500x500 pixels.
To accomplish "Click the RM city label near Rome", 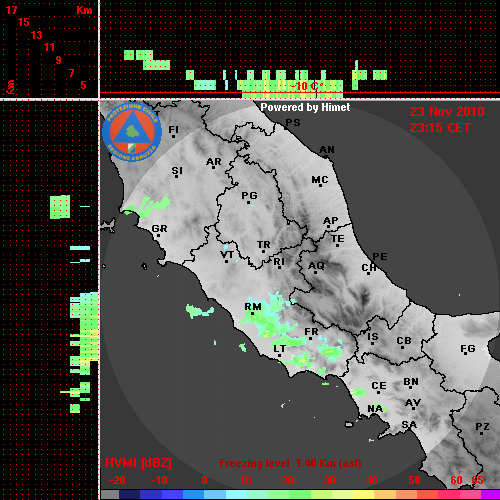I will click(253, 307).
